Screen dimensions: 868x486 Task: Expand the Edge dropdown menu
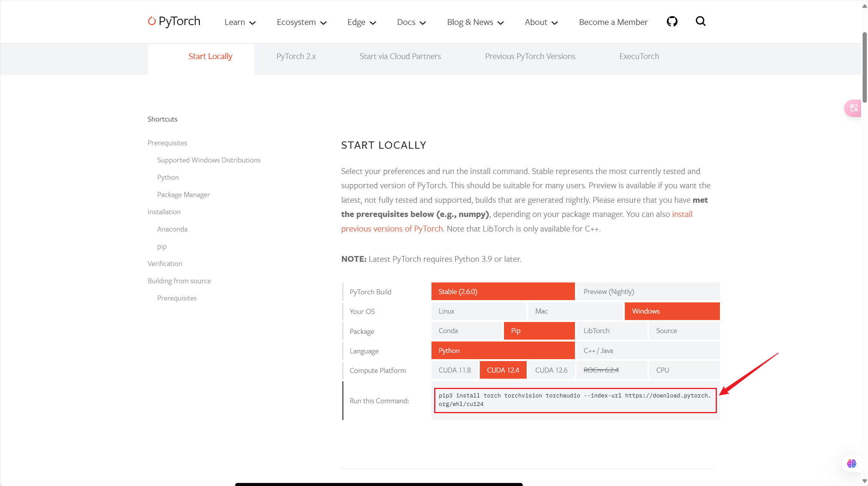click(x=362, y=22)
